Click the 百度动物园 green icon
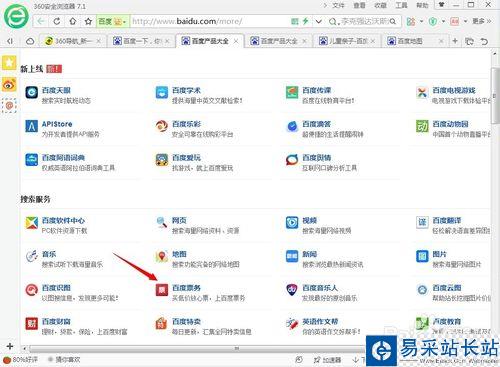 click(x=422, y=126)
